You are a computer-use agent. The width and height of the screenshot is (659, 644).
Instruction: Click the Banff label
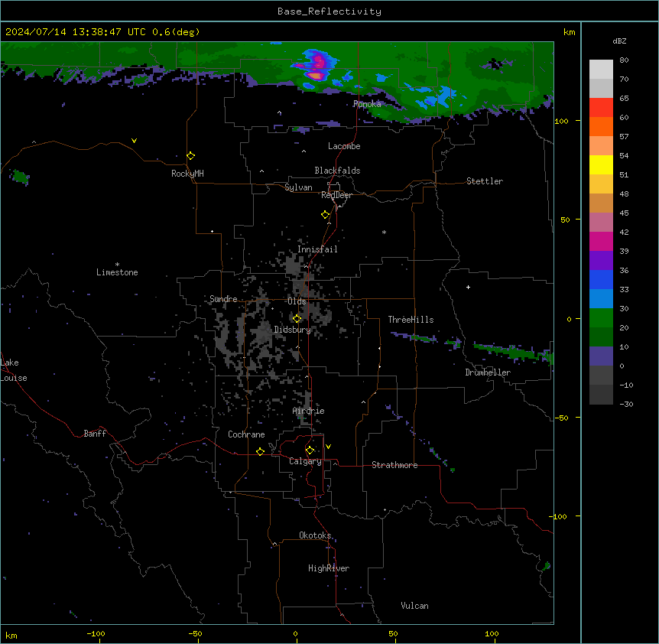pyautogui.click(x=95, y=434)
